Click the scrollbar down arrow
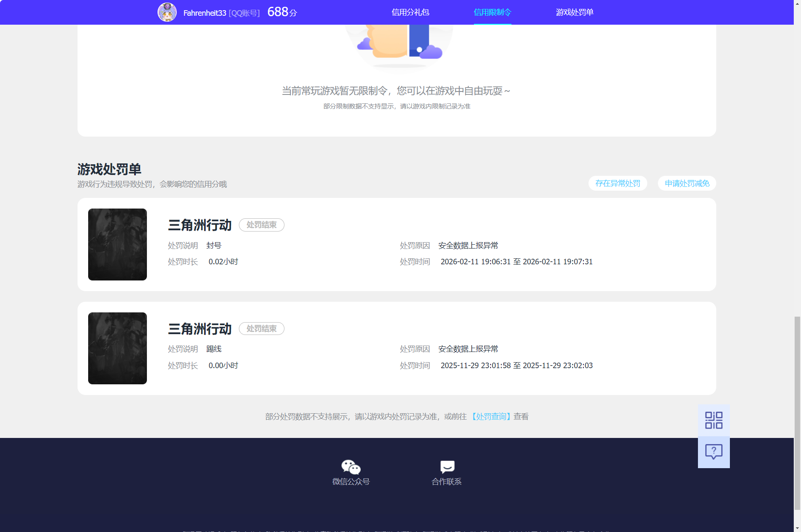Image resolution: width=801 pixels, height=532 pixels. pos(797,528)
